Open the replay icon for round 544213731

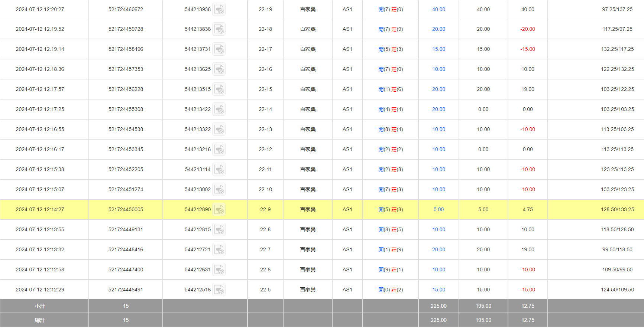[x=219, y=49]
